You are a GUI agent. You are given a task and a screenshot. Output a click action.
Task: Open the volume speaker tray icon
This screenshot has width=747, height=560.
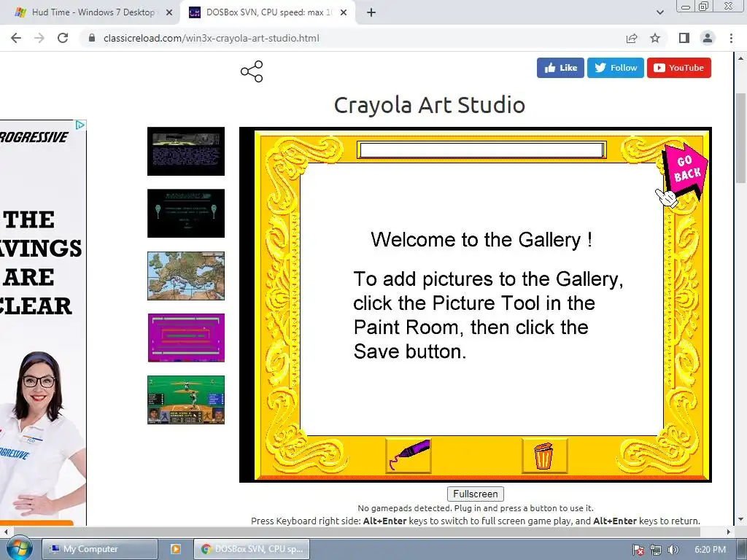[x=673, y=550]
